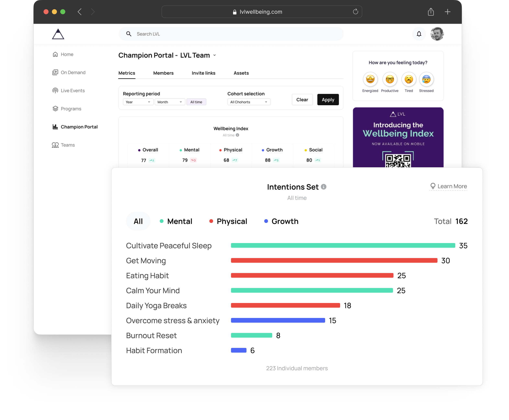Click the Programs sidebar icon
509x420 pixels.
click(55, 109)
